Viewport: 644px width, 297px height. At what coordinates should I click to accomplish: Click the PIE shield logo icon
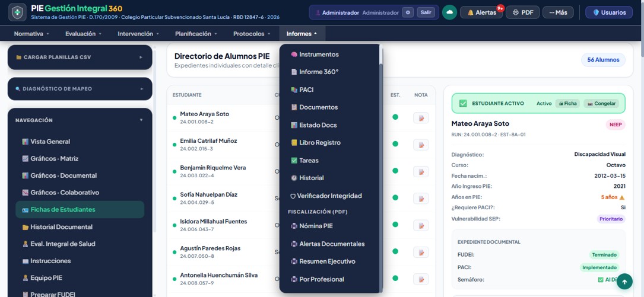coord(17,12)
